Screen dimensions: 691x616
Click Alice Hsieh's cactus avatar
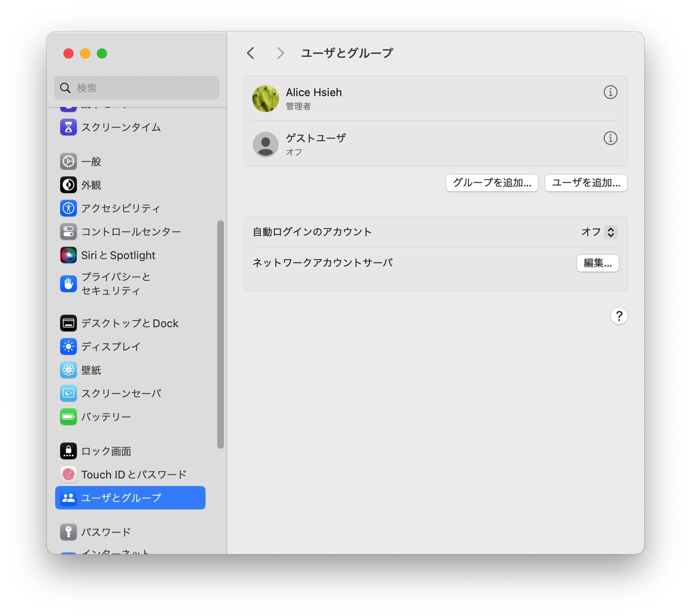tap(266, 99)
